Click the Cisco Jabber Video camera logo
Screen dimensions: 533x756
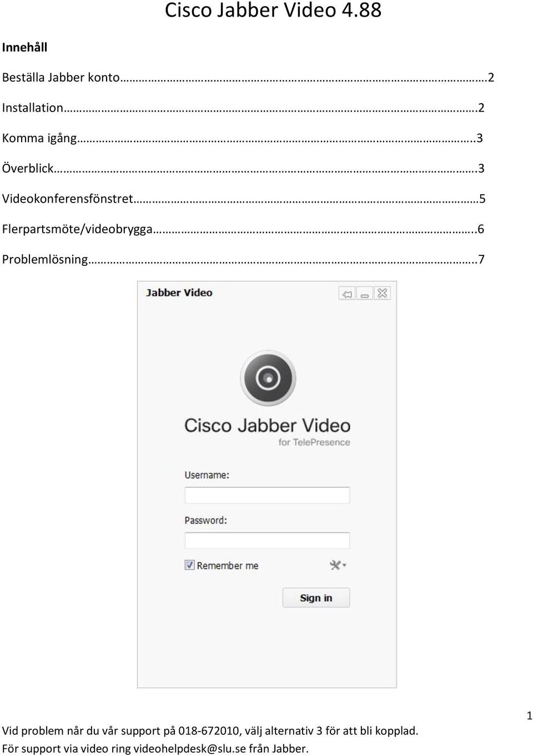[x=268, y=378]
